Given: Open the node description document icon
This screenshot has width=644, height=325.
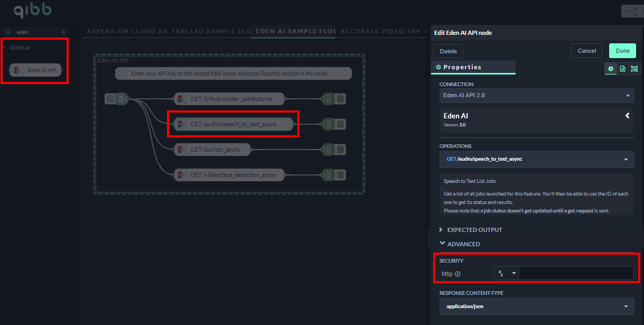Looking at the screenshot, I should [x=622, y=69].
